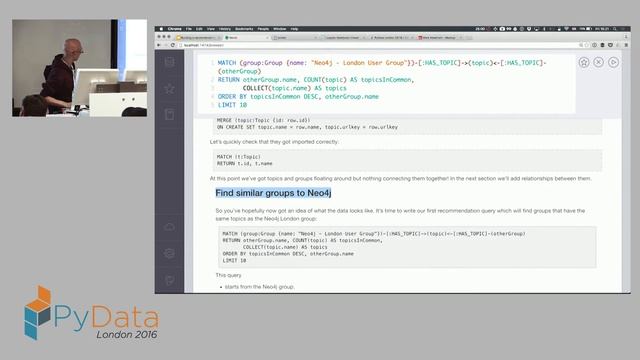Image resolution: width=640 pixels, height=360 pixels.
Task: Clear the query editor with X button
Action: pyautogui.click(x=598, y=62)
